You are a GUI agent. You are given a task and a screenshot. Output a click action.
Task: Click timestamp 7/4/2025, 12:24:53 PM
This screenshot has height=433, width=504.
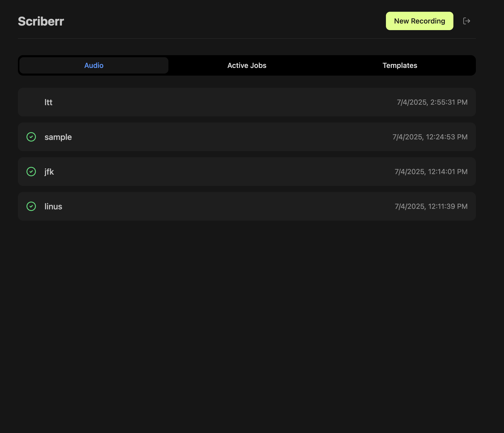[x=430, y=137]
